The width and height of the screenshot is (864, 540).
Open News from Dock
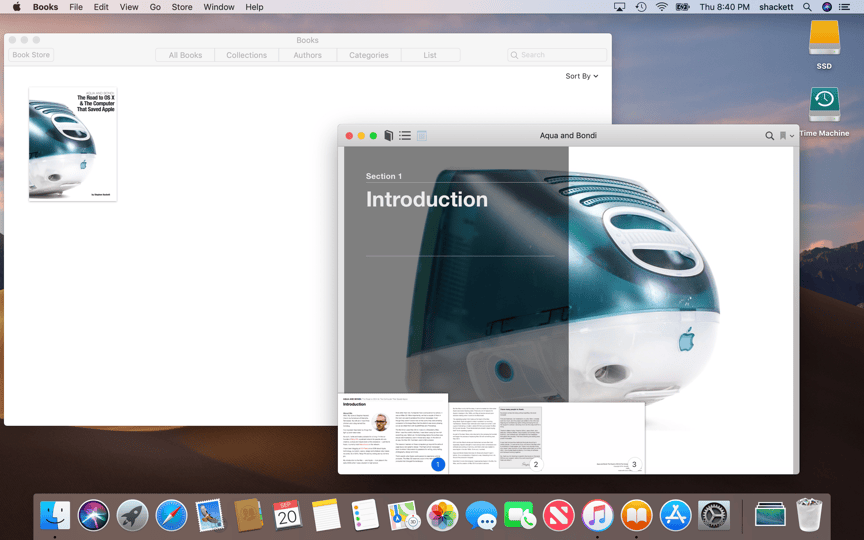coord(558,515)
